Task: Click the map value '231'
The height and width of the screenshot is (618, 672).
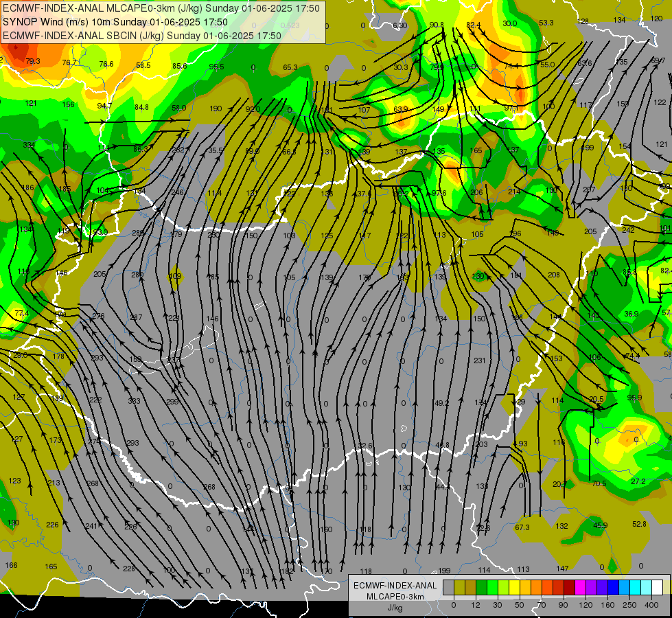Action: point(480,360)
